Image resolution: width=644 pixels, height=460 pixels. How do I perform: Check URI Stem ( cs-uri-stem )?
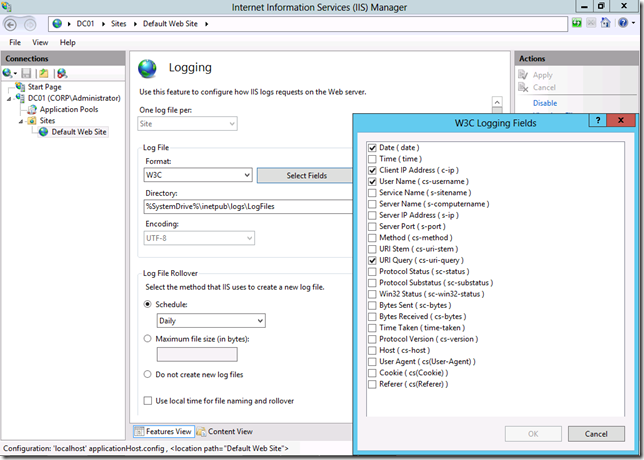coord(372,249)
